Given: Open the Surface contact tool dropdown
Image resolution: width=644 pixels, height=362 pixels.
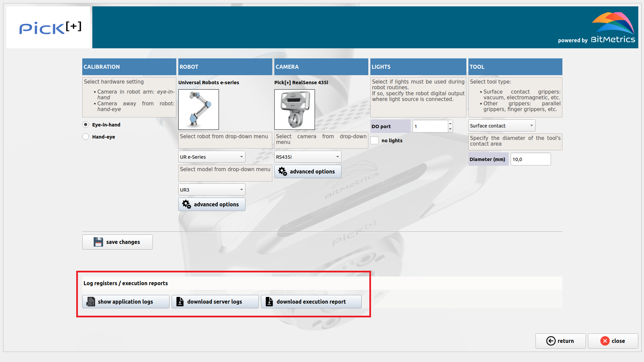Looking at the screenshot, I should coord(502,126).
